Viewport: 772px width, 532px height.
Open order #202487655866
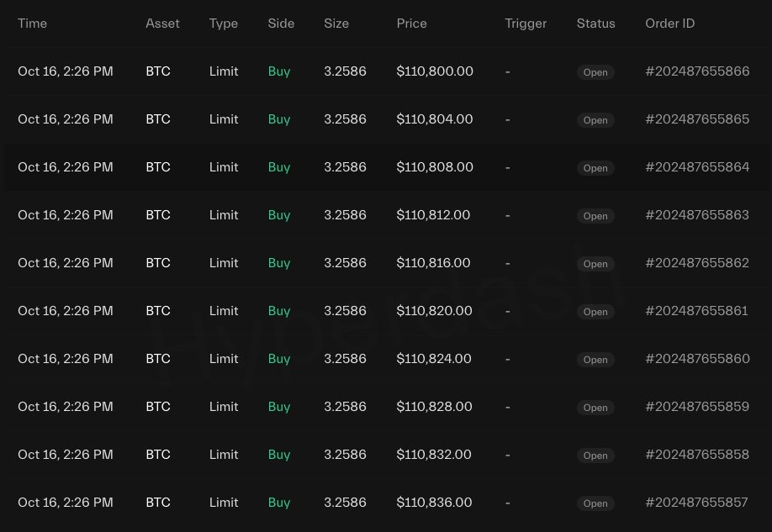point(697,71)
